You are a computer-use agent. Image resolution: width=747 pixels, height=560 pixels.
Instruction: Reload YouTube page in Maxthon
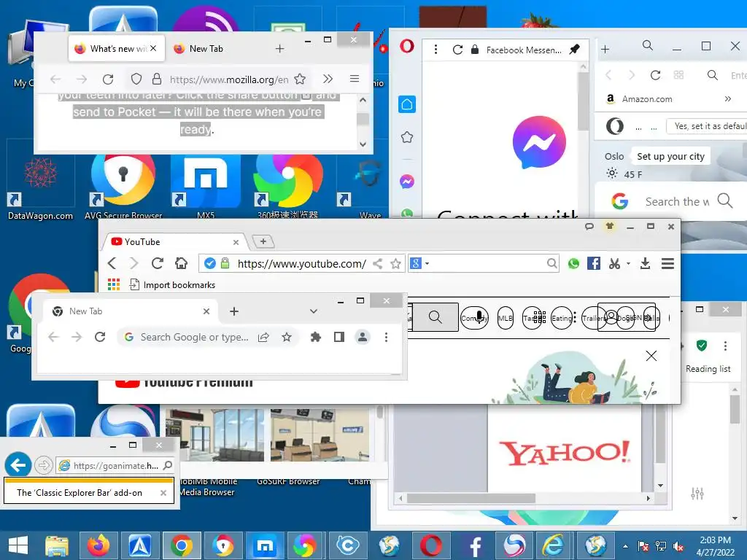coord(158,262)
